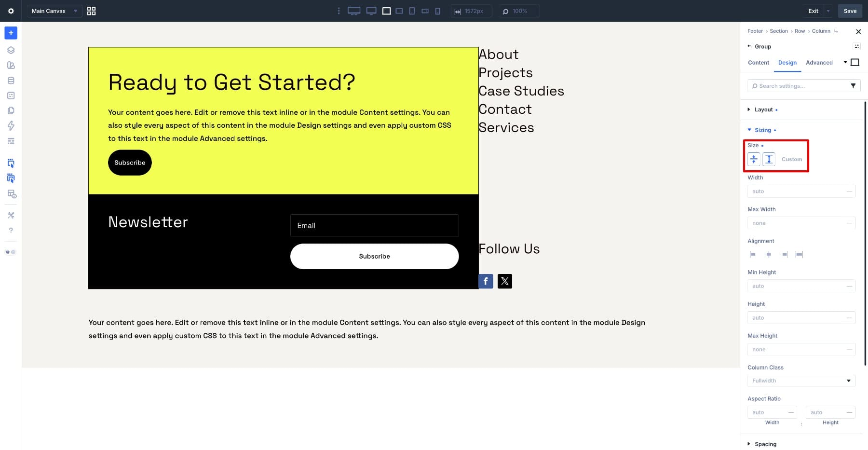The height and width of the screenshot is (450, 868).
Task: Toggle the fit-height Size option
Action: [769, 159]
